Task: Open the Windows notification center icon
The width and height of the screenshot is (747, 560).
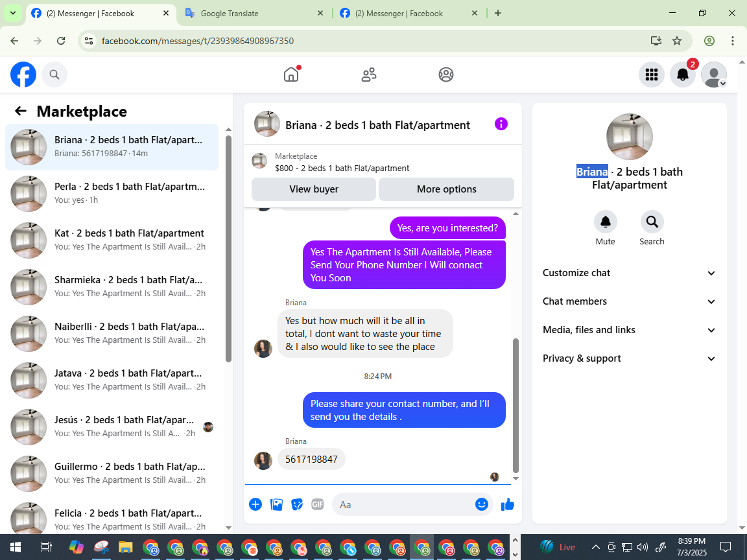Action: (726, 546)
